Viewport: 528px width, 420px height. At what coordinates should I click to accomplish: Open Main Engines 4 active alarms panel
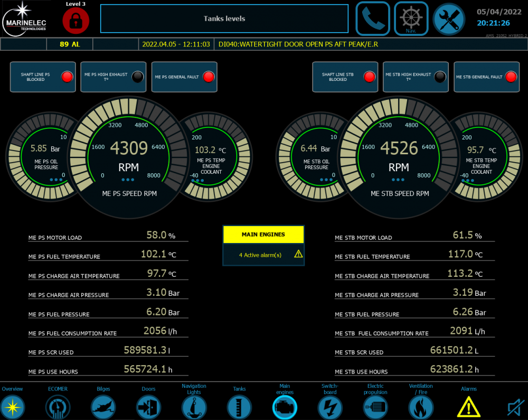pyautogui.click(x=263, y=246)
